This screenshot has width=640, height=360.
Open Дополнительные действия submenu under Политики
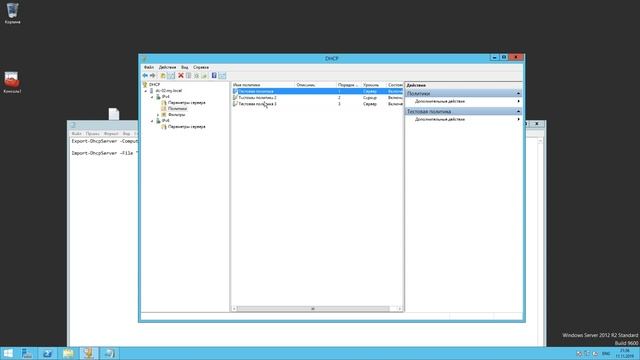[x=464, y=101]
